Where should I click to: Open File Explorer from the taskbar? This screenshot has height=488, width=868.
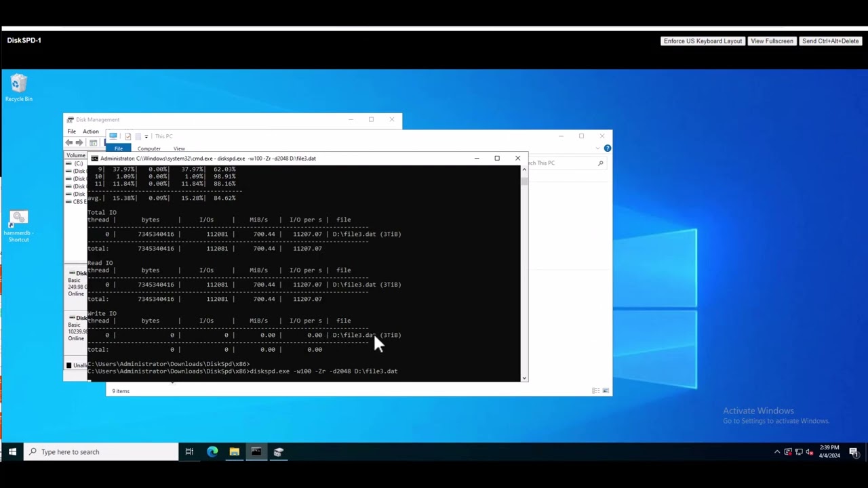[x=234, y=452]
